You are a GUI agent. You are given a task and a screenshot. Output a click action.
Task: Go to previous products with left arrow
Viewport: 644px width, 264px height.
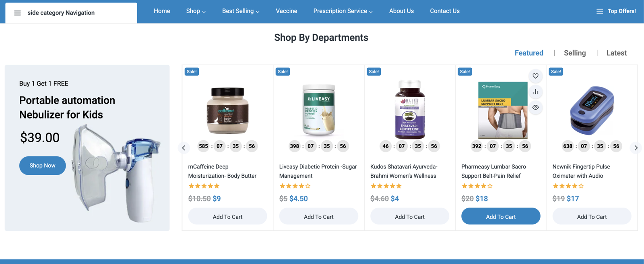point(184,148)
